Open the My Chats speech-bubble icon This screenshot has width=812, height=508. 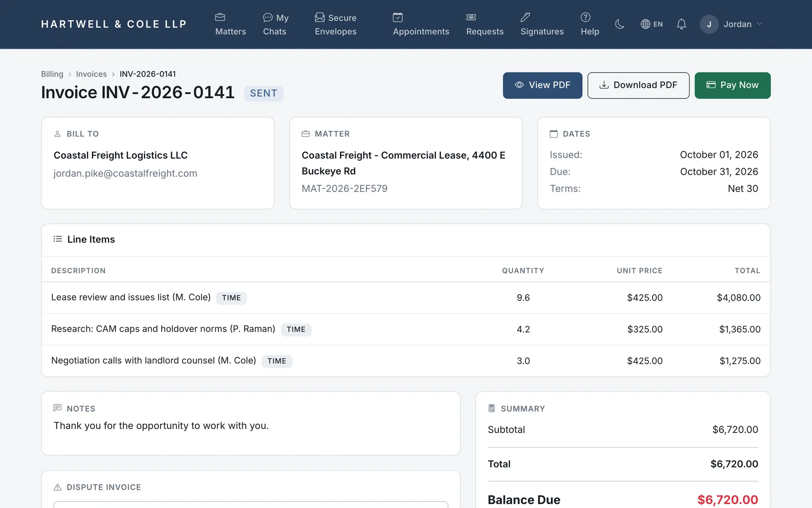click(268, 17)
